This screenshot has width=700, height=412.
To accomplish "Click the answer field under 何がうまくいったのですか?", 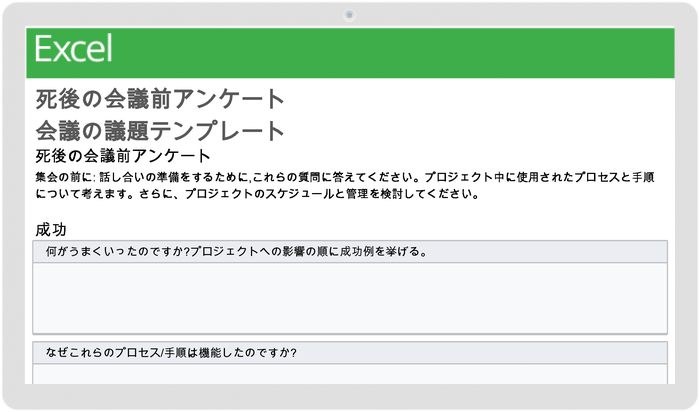I will tap(350, 298).
